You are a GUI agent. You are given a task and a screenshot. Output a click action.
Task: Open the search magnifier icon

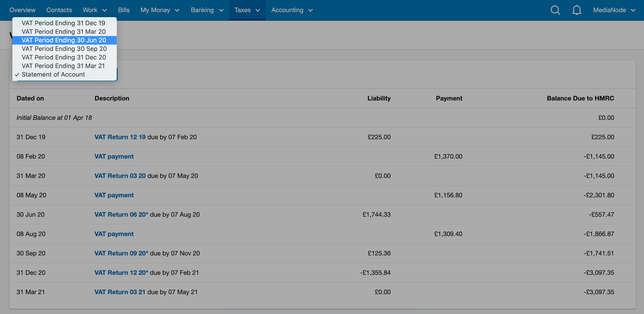[x=555, y=10]
